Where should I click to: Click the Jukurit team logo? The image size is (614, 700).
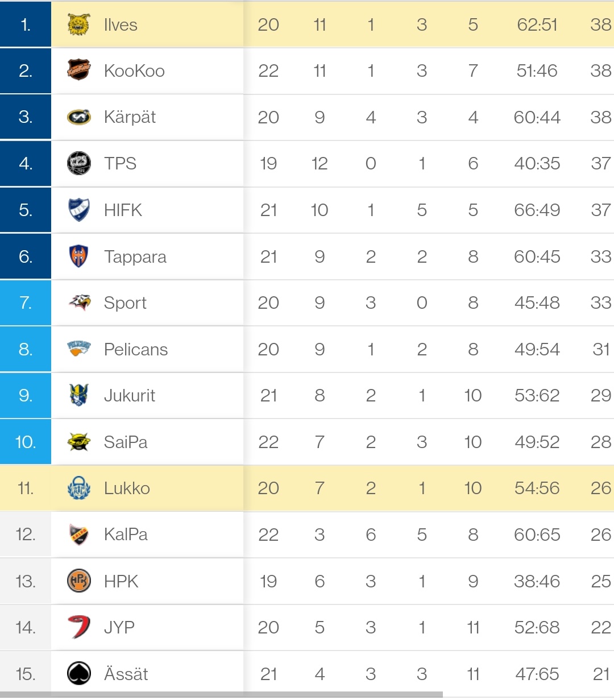pyautogui.click(x=79, y=395)
